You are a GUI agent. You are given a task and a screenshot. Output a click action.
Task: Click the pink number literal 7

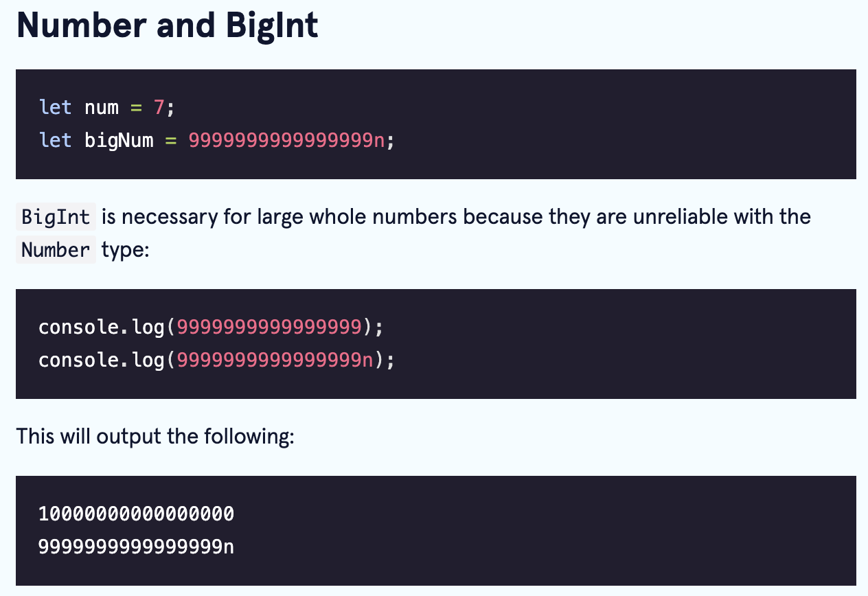pos(159,107)
